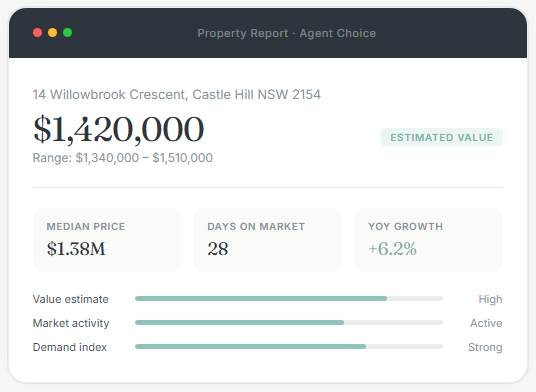Click the Value estimate progress bar
The width and height of the screenshot is (536, 392).
coord(289,299)
